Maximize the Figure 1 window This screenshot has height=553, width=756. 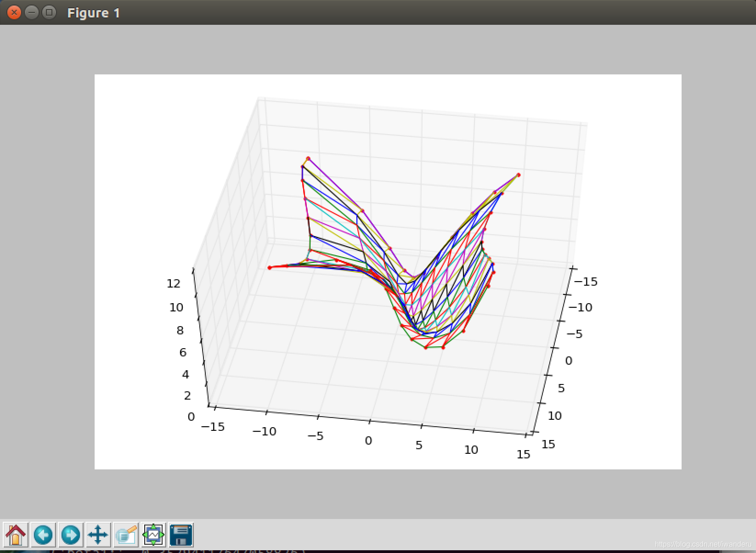49,12
